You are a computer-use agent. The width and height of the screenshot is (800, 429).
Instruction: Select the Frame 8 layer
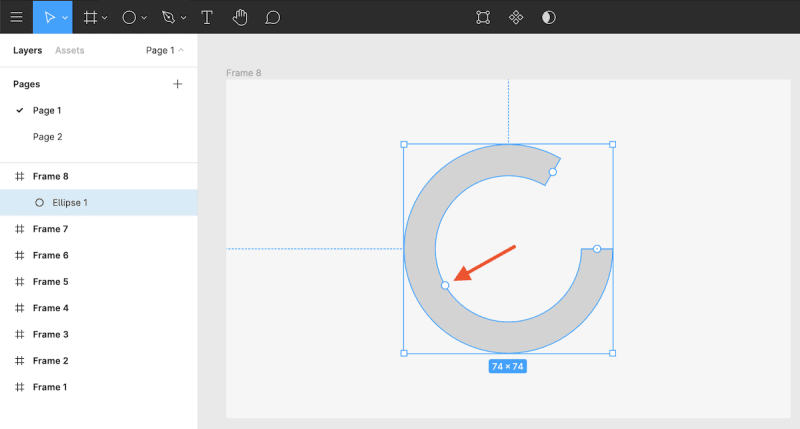(98, 176)
